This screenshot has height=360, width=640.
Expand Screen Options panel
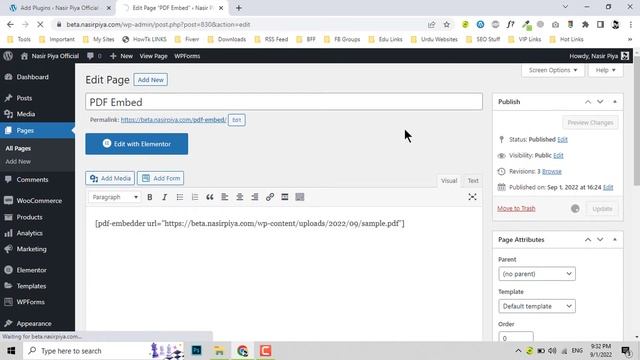[x=553, y=70]
